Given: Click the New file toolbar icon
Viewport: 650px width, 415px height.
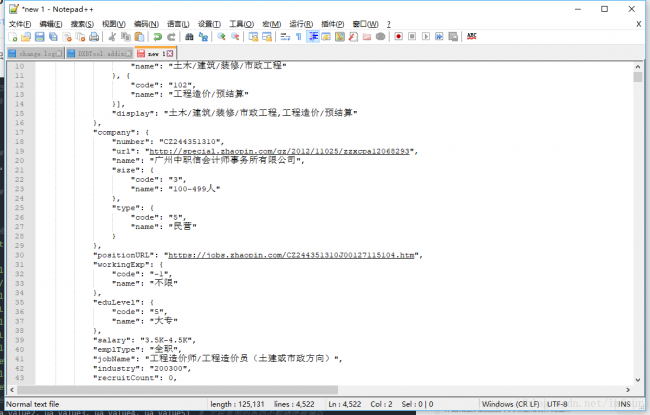Looking at the screenshot, I should pyautogui.click(x=11, y=36).
